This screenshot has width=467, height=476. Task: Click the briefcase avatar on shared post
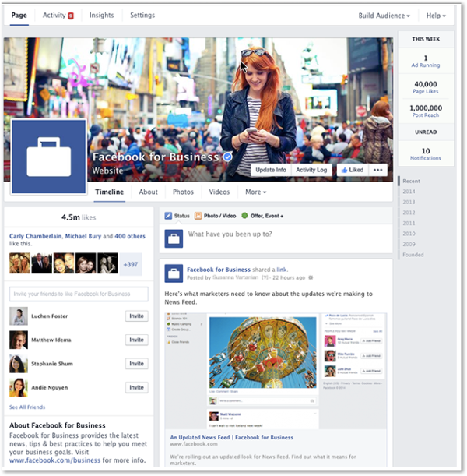(174, 273)
